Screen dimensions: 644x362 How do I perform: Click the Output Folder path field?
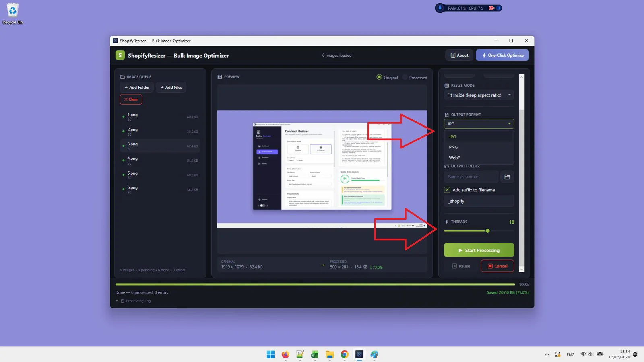(471, 177)
